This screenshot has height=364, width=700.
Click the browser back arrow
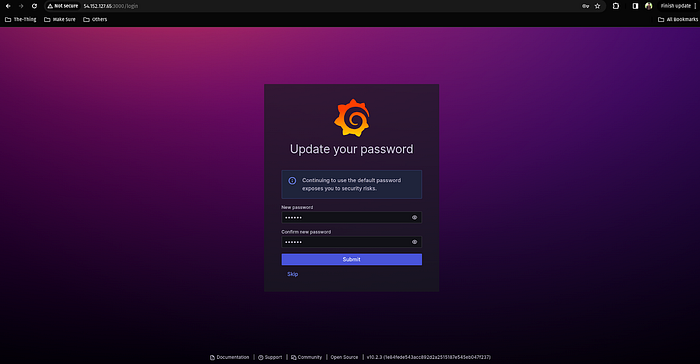pos(8,6)
